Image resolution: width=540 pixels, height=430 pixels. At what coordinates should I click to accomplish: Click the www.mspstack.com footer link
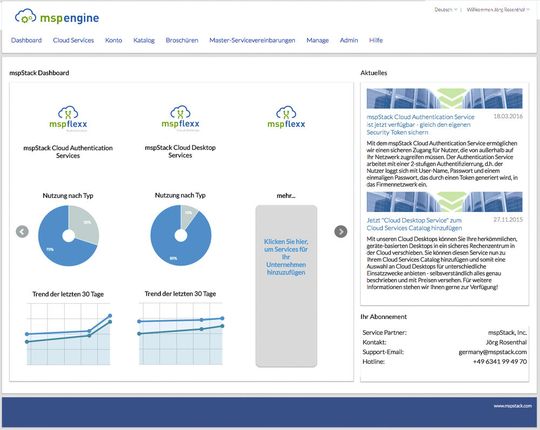[512, 406]
